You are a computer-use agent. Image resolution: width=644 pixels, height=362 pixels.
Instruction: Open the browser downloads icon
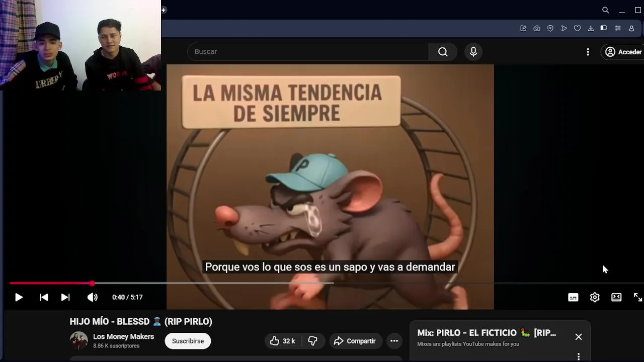point(591,28)
